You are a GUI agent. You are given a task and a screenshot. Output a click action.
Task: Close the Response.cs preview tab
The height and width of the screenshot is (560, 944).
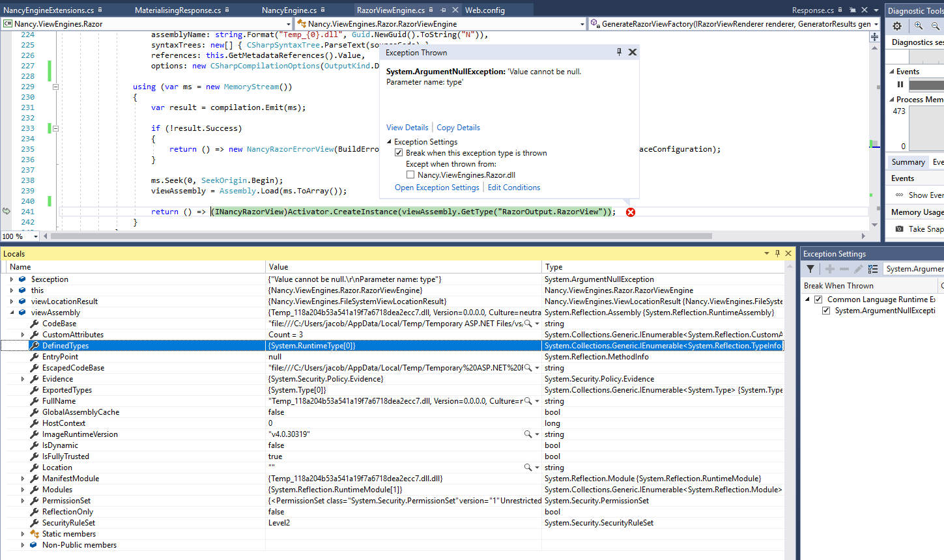[x=865, y=10]
